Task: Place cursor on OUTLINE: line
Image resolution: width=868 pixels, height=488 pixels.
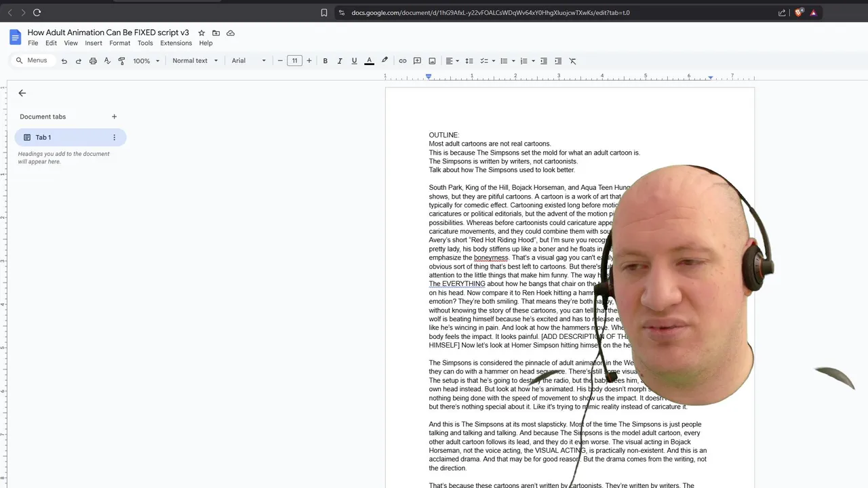Action: [x=444, y=135]
